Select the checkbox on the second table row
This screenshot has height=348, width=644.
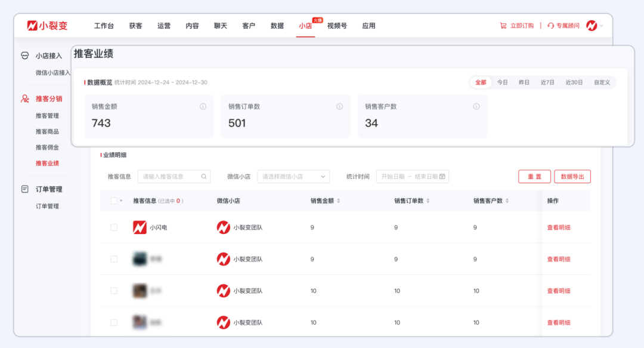tap(113, 259)
